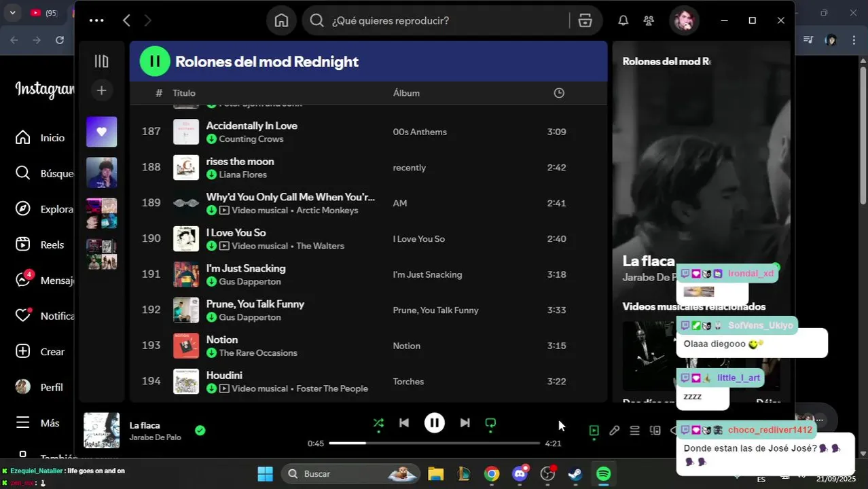
Task: Open The Walters artist link
Action: tap(320, 246)
